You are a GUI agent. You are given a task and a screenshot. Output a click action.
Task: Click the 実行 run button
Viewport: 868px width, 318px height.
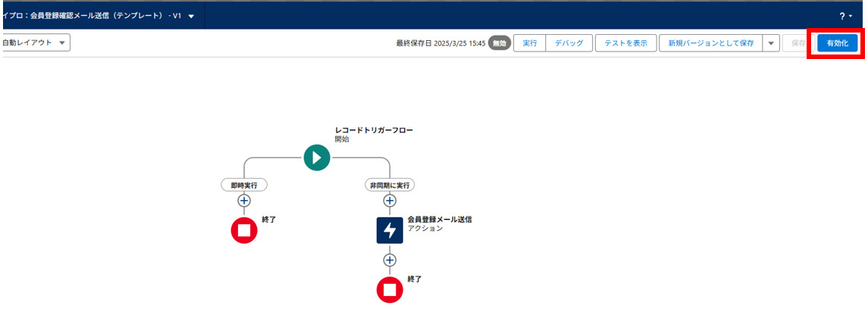530,43
